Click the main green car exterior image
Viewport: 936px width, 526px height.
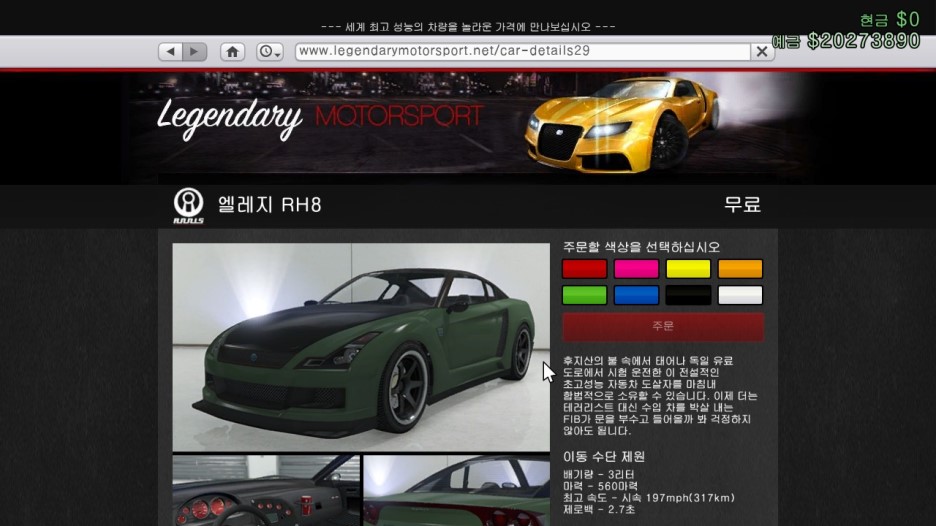[361, 347]
